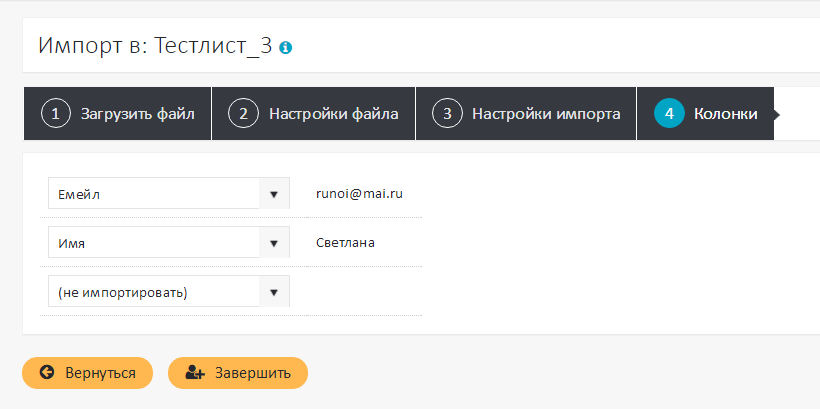Image resolution: width=820 pixels, height=409 pixels.
Task: Switch to the Настройки файла step
Action: [333, 113]
